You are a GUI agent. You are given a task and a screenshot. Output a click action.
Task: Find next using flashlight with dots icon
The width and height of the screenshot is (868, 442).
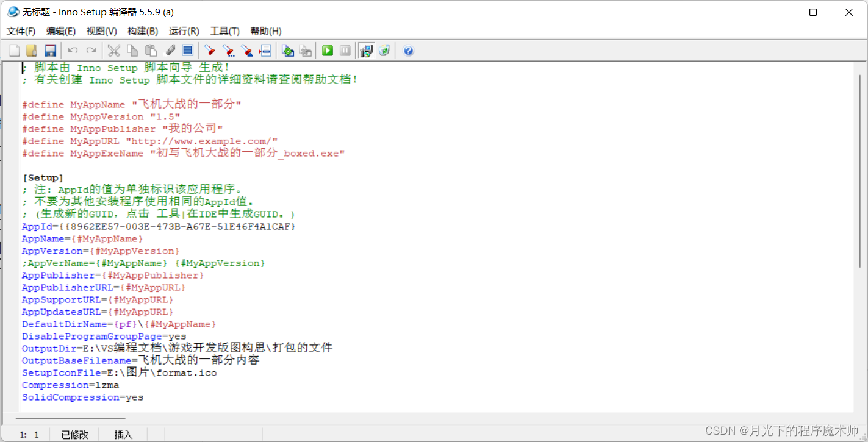coord(228,51)
